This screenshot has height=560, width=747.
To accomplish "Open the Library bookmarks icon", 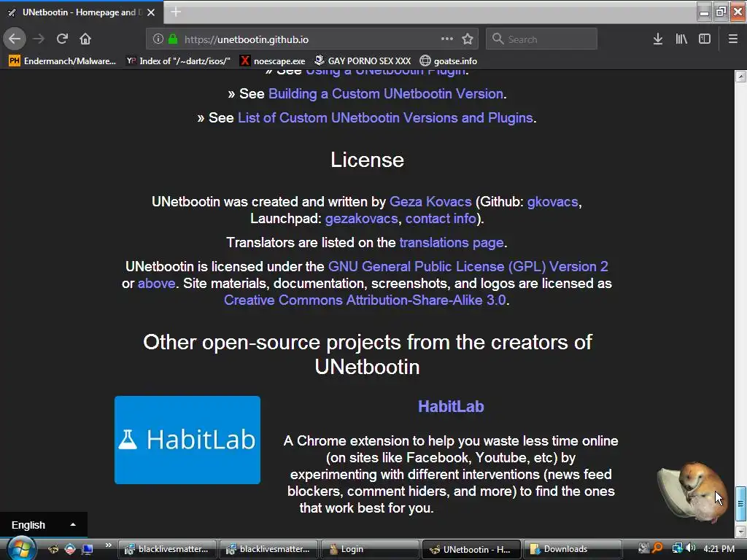I will pyautogui.click(x=681, y=39).
